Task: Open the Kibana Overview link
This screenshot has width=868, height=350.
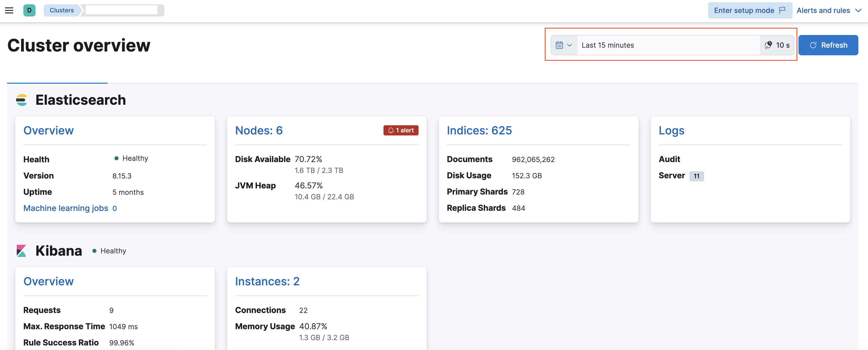Action: 48,282
